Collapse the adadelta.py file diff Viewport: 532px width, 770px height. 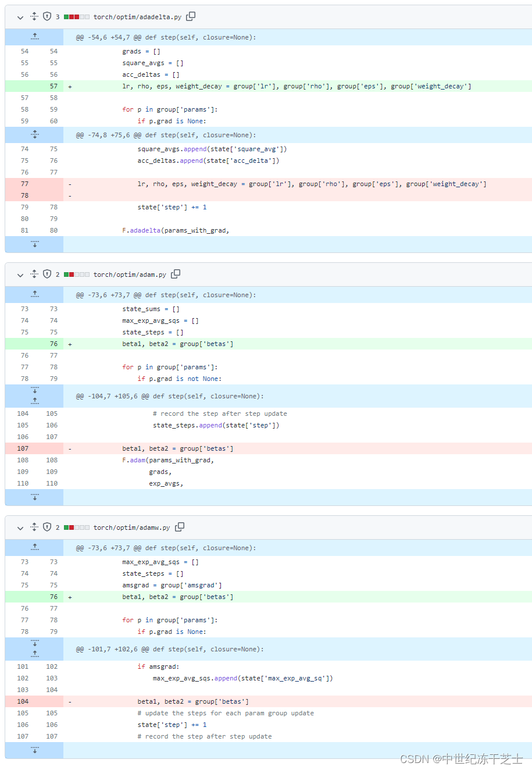tap(20, 17)
